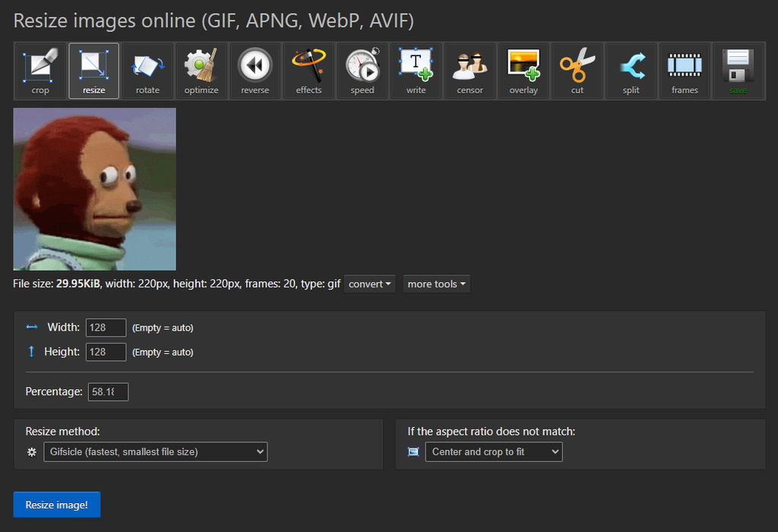Open the aspect ratio mismatch dropdown
Viewport: 778px width, 532px height.
(493, 451)
